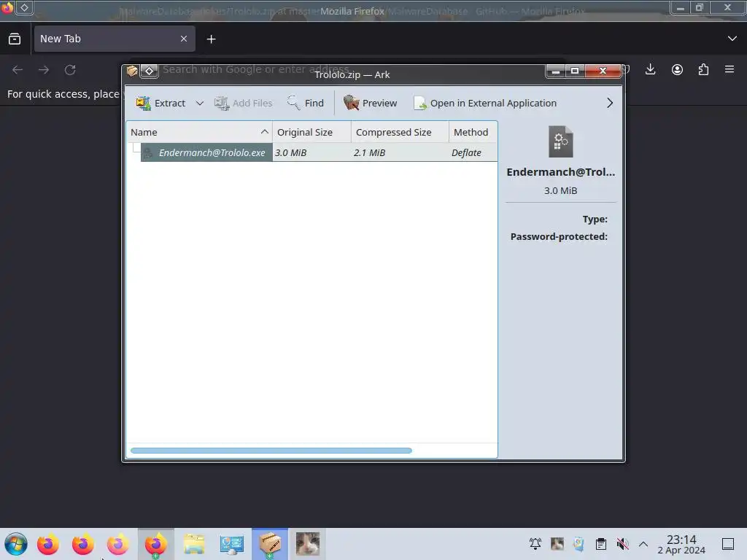Click the Add Files toolbar button

click(244, 103)
